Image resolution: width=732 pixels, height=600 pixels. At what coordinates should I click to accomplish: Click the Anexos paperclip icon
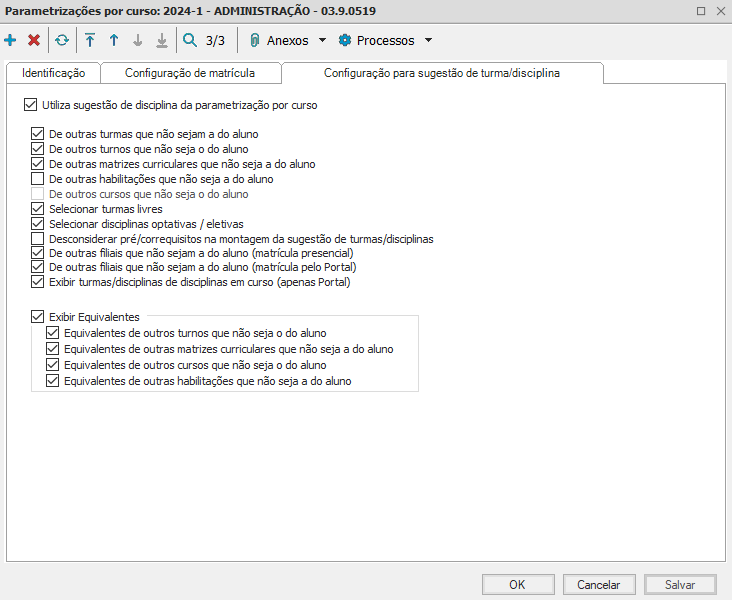tap(255, 41)
